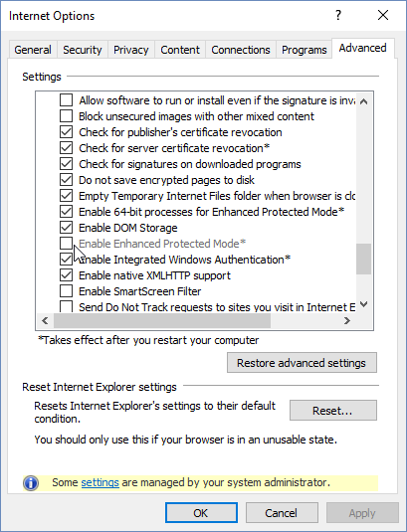Click the help question mark icon
This screenshot has height=532, width=407.
click(x=338, y=15)
